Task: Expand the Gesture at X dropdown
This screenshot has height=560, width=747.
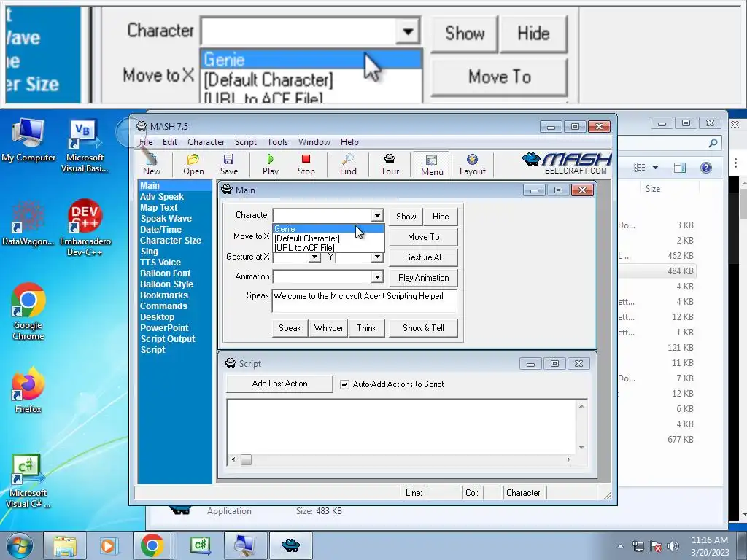Action: (314, 257)
